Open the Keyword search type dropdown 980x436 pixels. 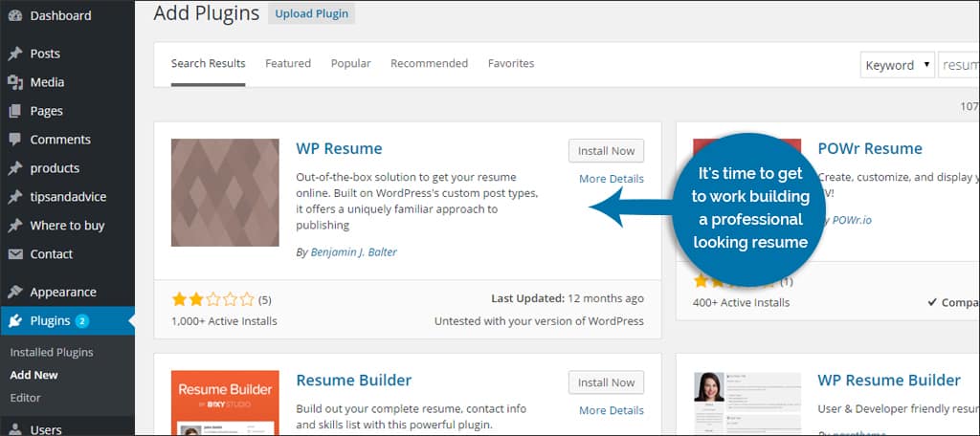[x=898, y=65]
